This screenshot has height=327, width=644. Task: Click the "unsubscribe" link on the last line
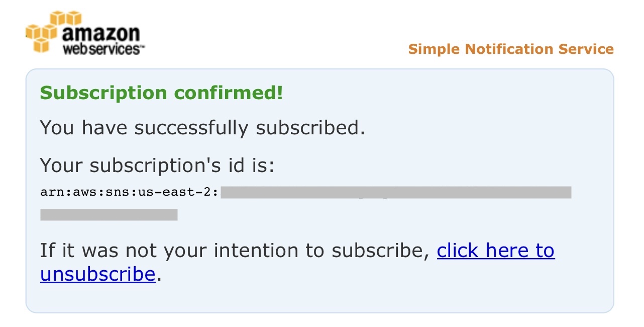pos(97,274)
